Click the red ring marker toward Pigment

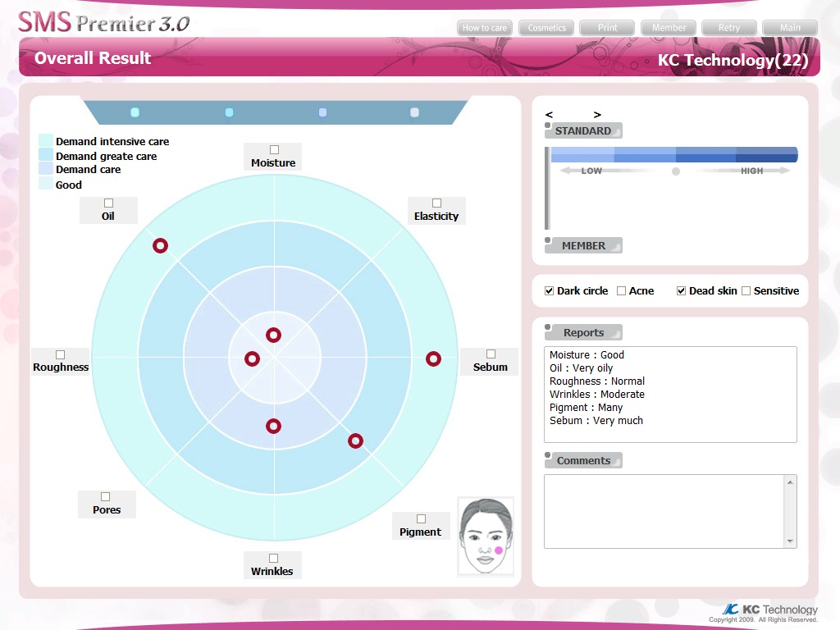pyautogui.click(x=355, y=441)
